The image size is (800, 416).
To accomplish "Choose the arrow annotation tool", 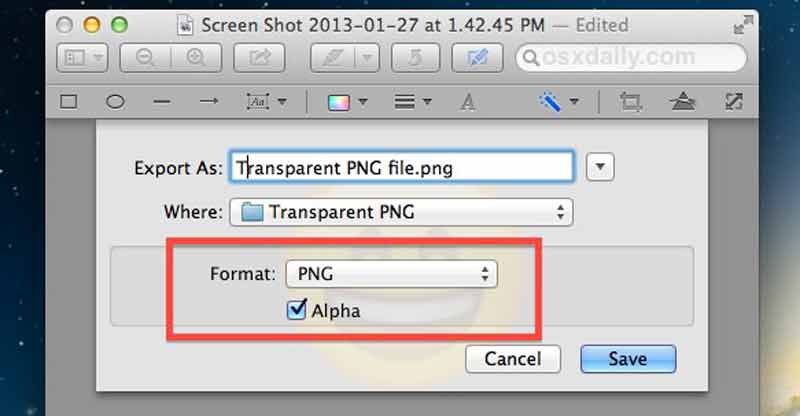I will click(x=209, y=101).
